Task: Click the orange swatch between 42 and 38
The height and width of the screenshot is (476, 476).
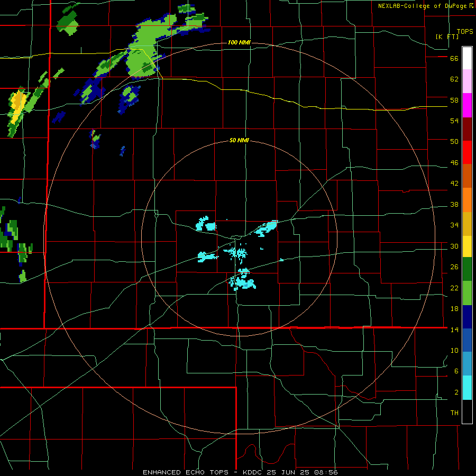Action: pyautogui.click(x=467, y=200)
